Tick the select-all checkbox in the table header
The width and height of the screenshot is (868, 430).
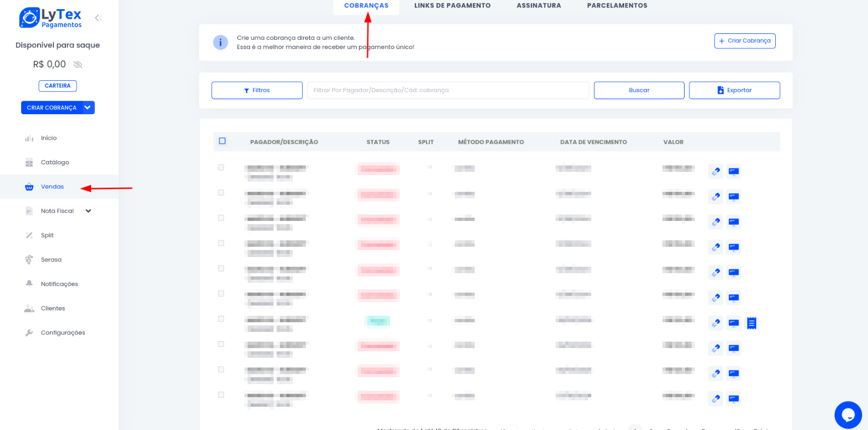222,141
